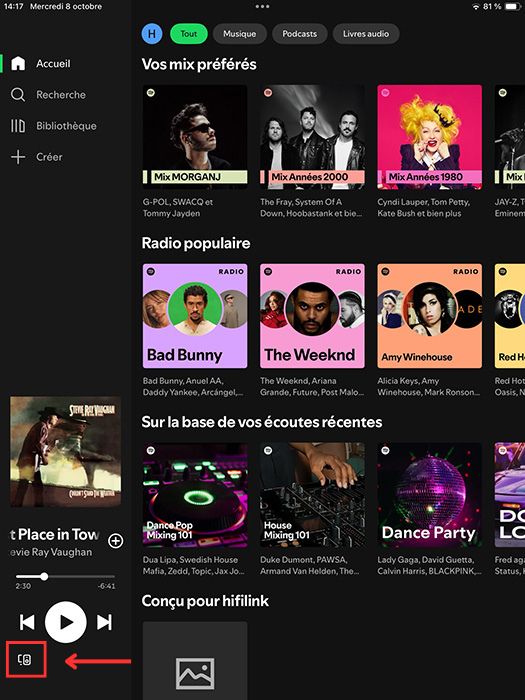This screenshot has height=700, width=525.
Task: Tap the round play button
Action: pos(66,622)
